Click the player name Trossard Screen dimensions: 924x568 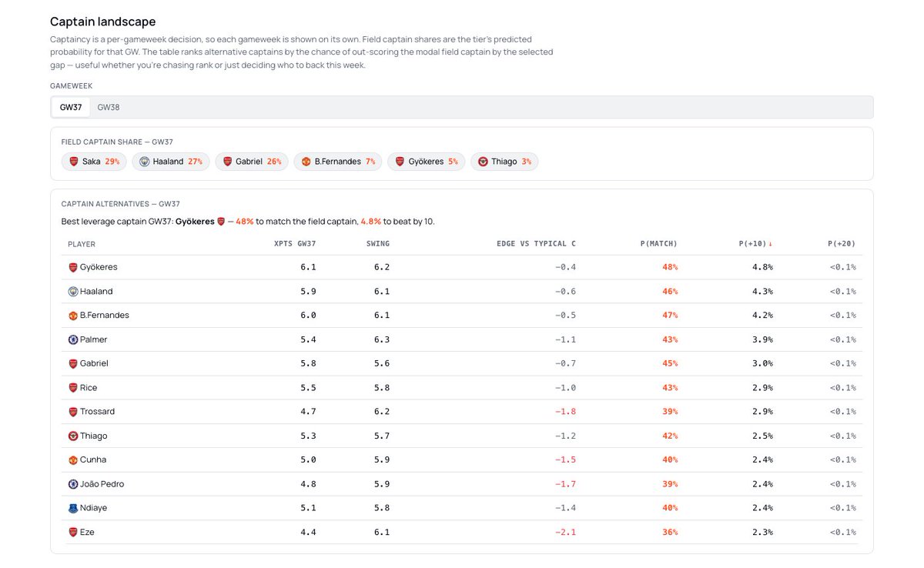[97, 412]
